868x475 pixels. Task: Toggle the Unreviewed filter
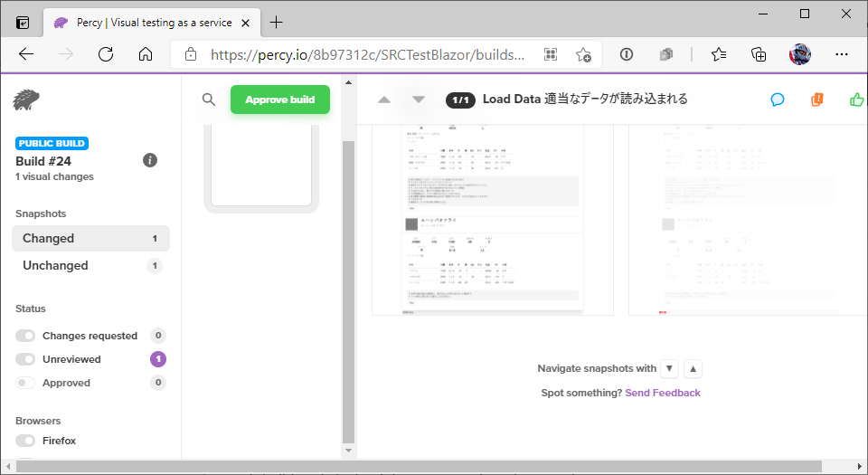[25, 359]
